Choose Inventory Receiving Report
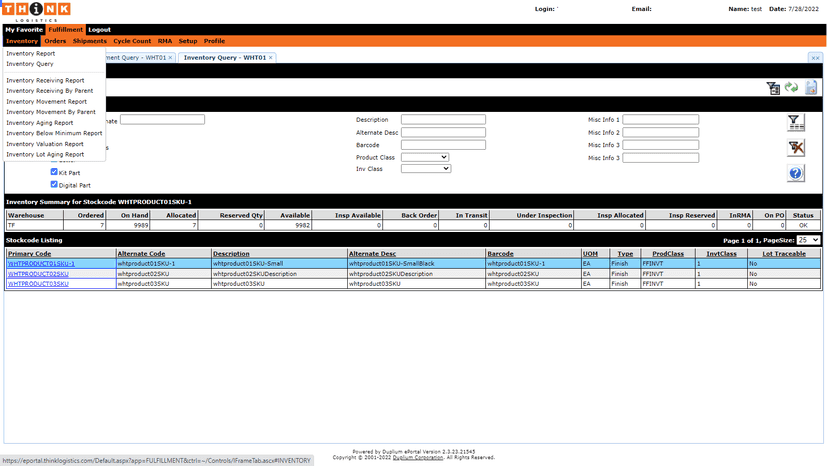The height and width of the screenshot is (466, 828). click(45, 80)
